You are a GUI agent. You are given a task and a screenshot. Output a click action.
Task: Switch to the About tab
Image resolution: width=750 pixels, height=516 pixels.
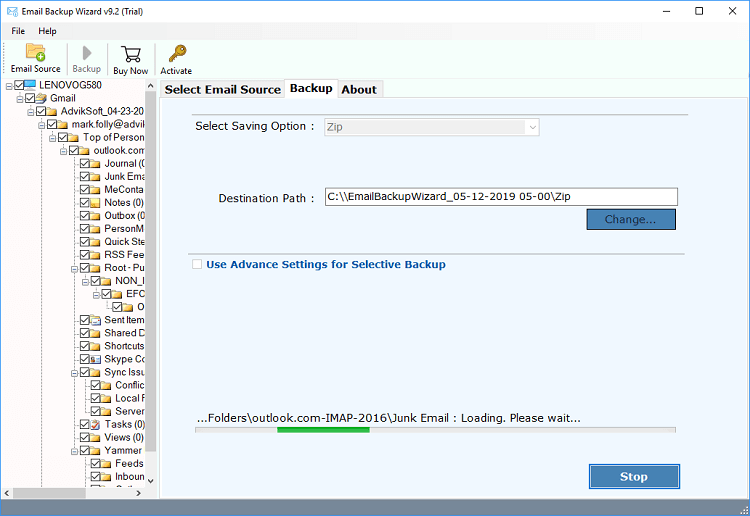(359, 89)
